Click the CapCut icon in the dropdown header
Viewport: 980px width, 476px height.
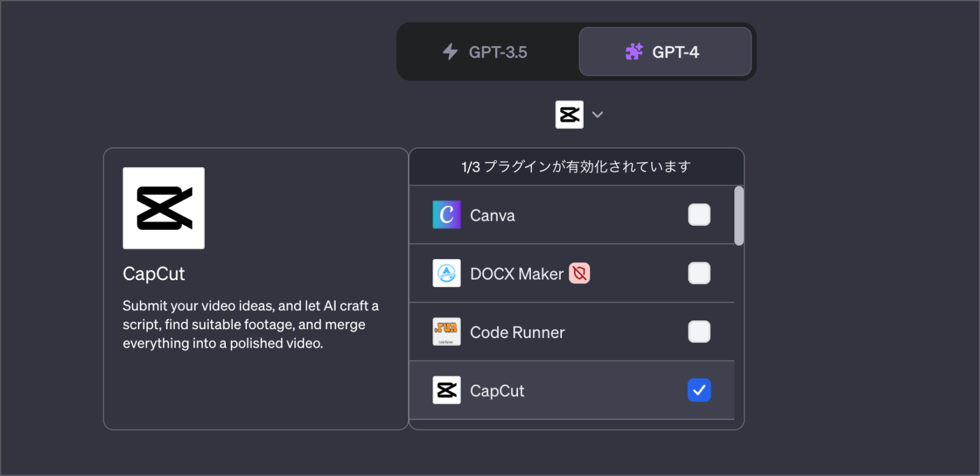point(569,114)
